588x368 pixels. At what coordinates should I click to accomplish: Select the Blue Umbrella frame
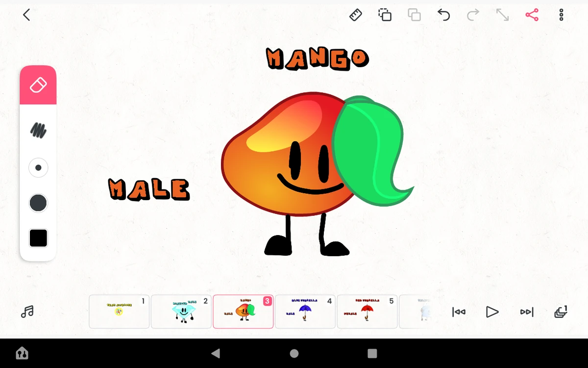[305, 312]
